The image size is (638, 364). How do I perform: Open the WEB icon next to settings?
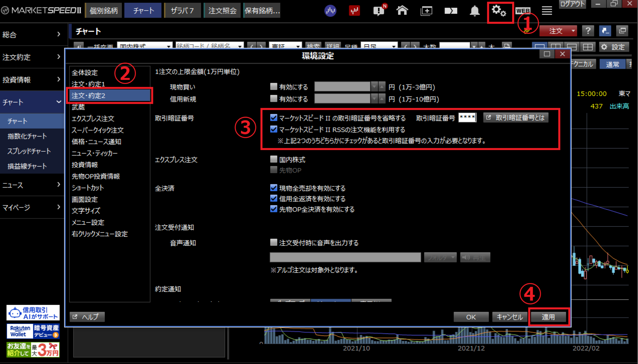(x=523, y=11)
